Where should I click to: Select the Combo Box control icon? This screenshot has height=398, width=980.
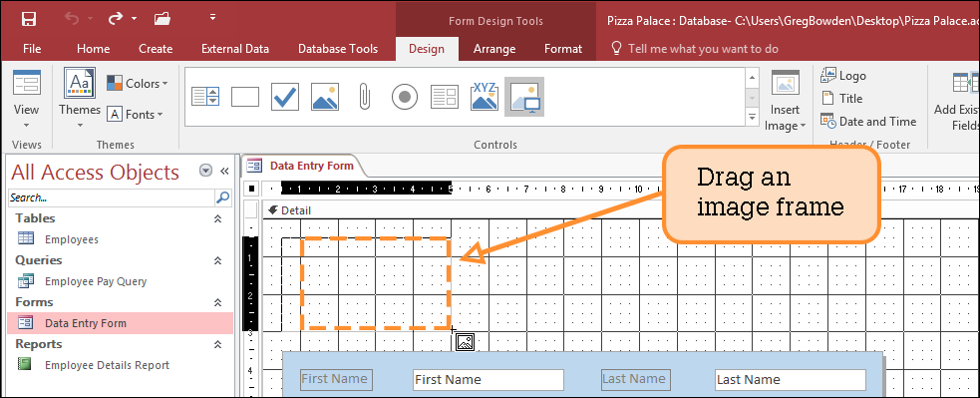(x=205, y=97)
